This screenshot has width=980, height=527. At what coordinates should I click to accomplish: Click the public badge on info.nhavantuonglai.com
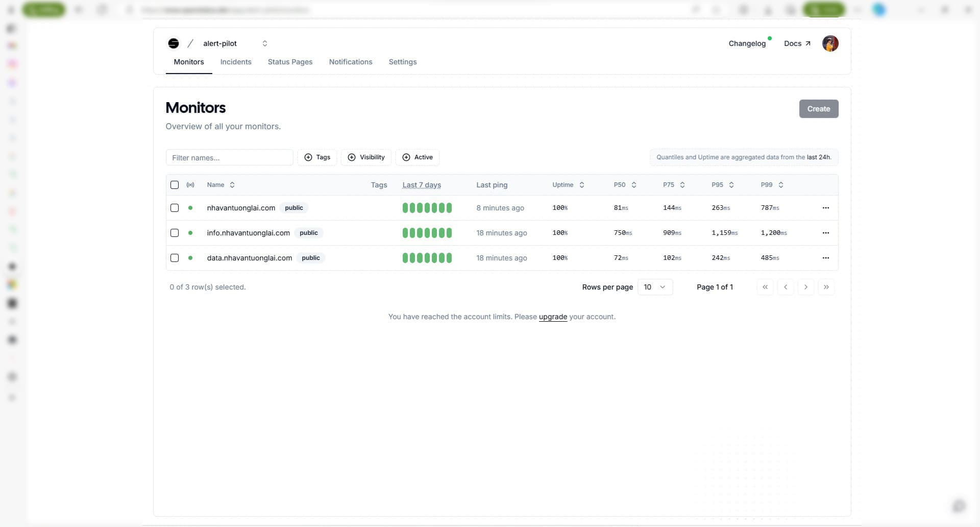[309, 233]
